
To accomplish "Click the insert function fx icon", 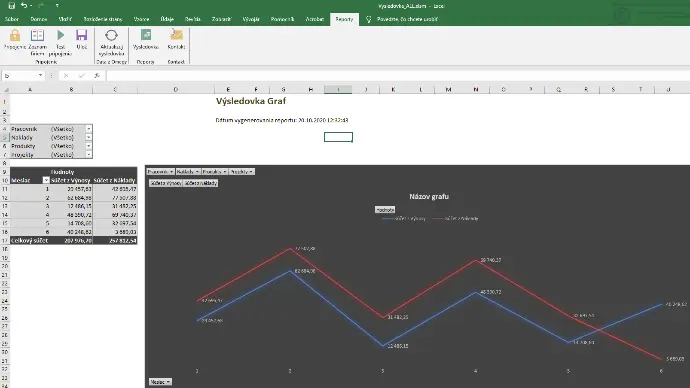I will click(97, 76).
